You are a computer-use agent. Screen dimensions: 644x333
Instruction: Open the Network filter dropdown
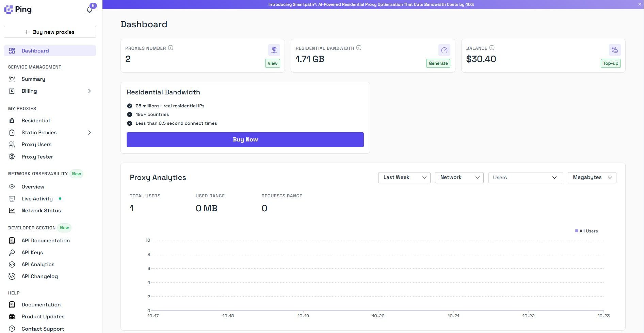pyautogui.click(x=459, y=177)
